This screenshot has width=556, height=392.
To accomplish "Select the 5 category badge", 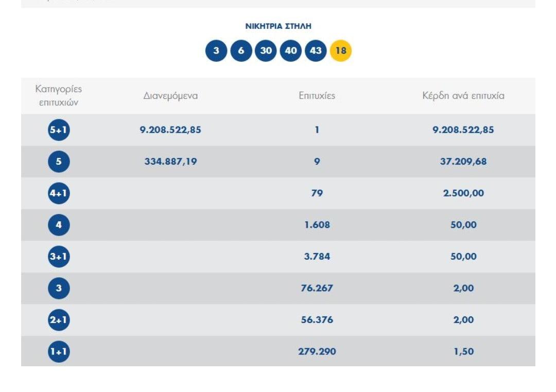I will click(59, 162).
